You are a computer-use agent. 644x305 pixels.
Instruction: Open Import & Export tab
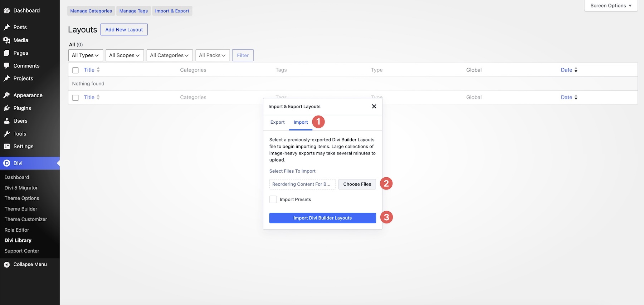click(x=172, y=11)
